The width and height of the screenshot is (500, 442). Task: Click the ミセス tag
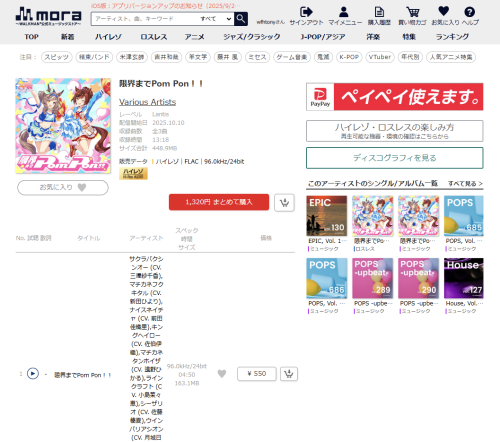(257, 57)
